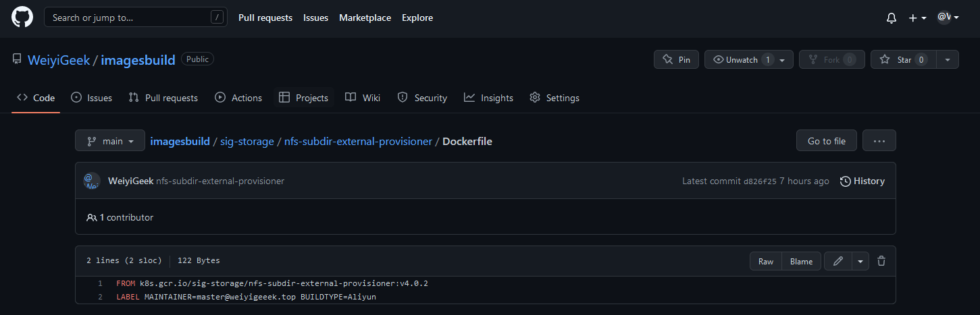View file History
Image resolution: width=980 pixels, height=315 pixels.
click(862, 181)
